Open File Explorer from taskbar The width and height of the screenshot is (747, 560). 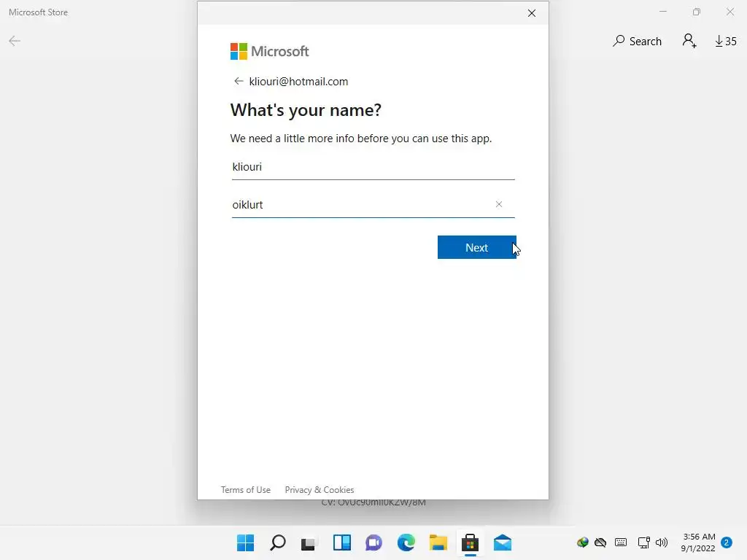(438, 542)
